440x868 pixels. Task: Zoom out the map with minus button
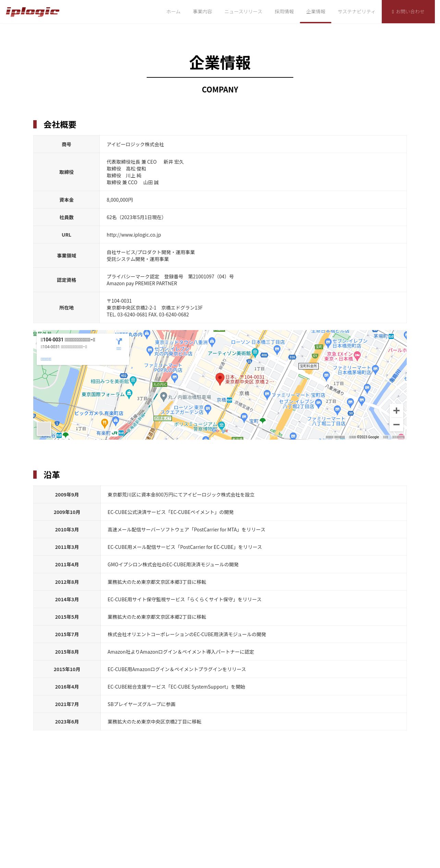point(396,425)
